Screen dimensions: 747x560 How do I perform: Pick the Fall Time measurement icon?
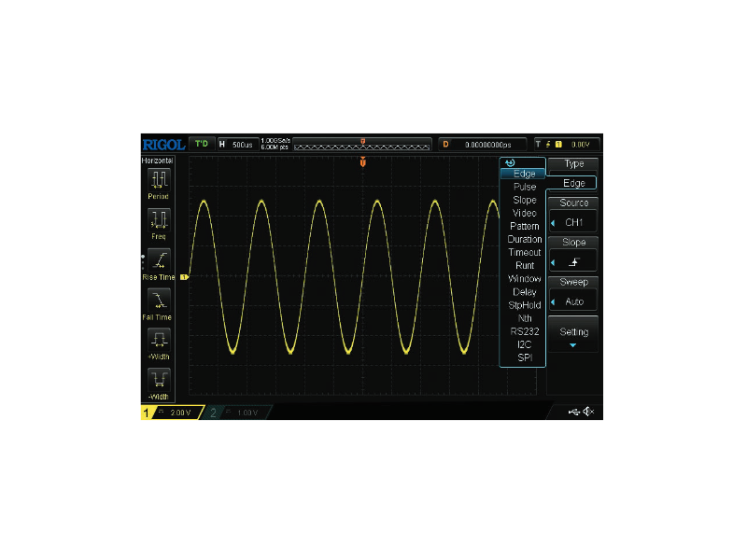(x=159, y=300)
